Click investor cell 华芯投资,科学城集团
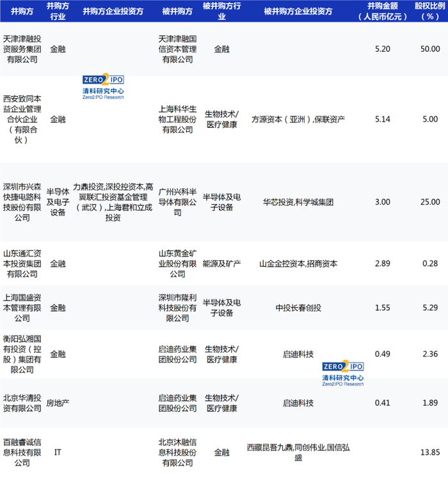The height and width of the screenshot is (477, 448). (298, 202)
